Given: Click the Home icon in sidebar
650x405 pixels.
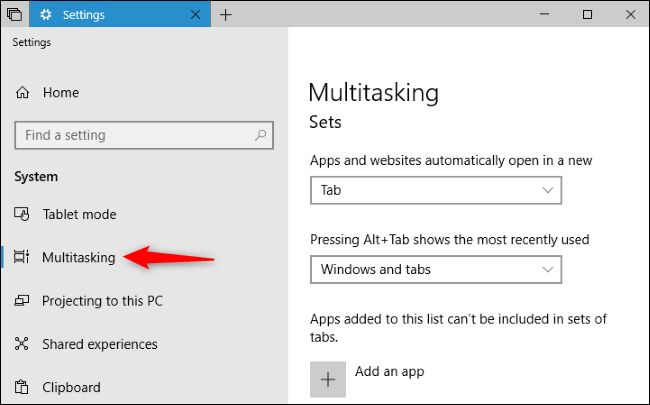Looking at the screenshot, I should click(22, 93).
